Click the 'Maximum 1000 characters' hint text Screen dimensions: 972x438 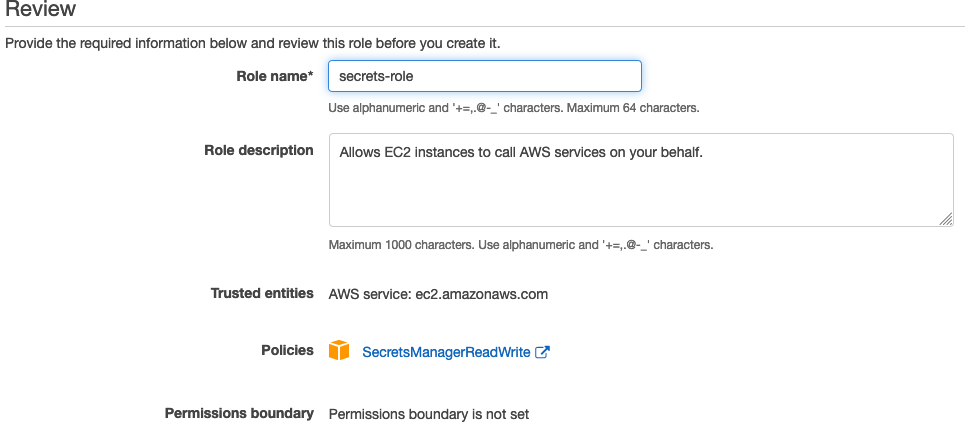[x=401, y=245]
